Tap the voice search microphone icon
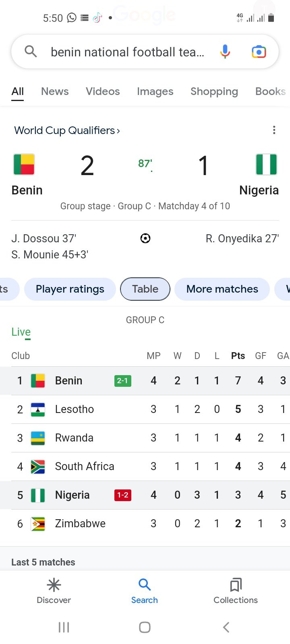This screenshot has height=644, width=290. (225, 52)
